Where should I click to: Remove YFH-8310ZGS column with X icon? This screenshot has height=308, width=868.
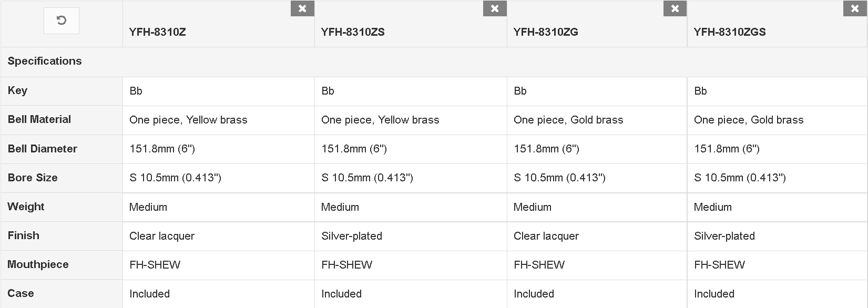tap(855, 8)
